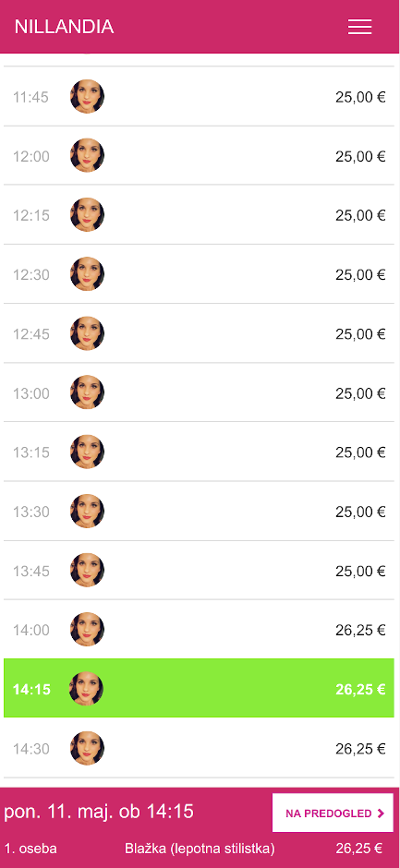400x868 pixels.
Task: Click stylist avatar in 11:45 row
Action: click(x=87, y=97)
